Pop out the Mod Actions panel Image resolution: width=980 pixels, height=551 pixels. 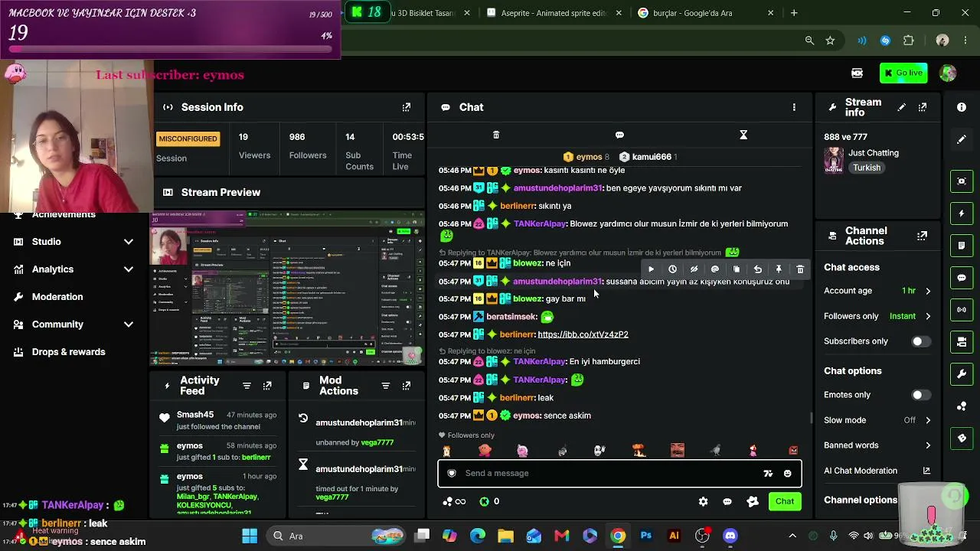coord(407,386)
